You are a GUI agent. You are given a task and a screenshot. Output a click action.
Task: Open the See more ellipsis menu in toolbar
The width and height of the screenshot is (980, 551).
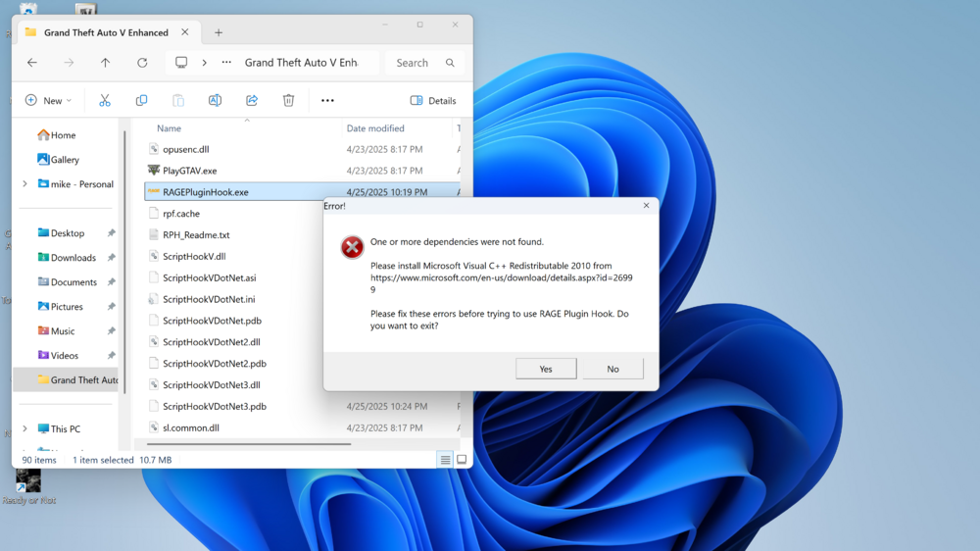point(327,100)
